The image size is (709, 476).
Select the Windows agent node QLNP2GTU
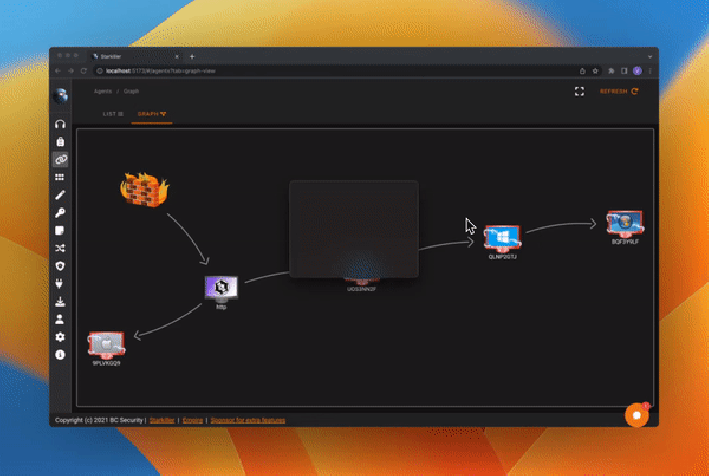(501, 238)
